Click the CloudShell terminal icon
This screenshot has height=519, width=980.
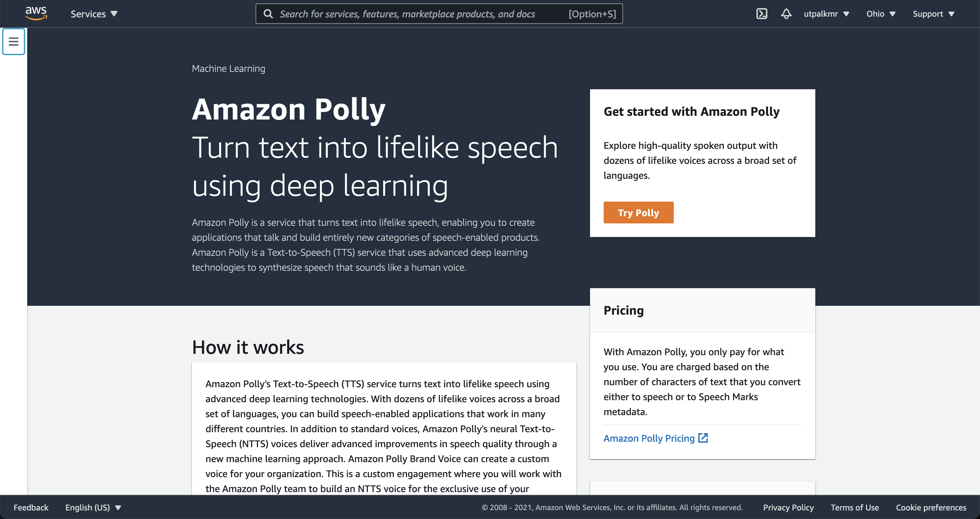point(762,14)
